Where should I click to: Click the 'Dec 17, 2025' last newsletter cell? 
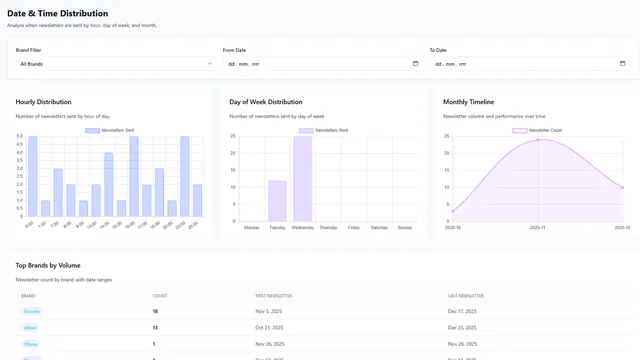(462, 311)
